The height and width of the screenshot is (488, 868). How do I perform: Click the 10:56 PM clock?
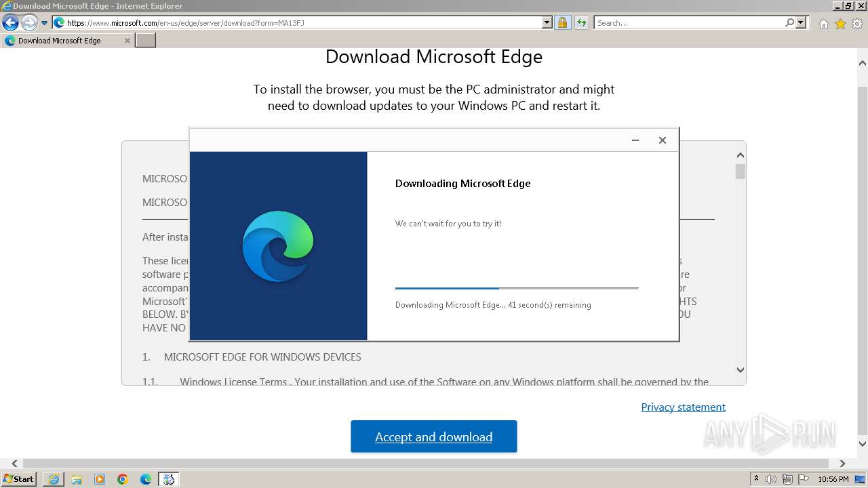click(x=833, y=479)
